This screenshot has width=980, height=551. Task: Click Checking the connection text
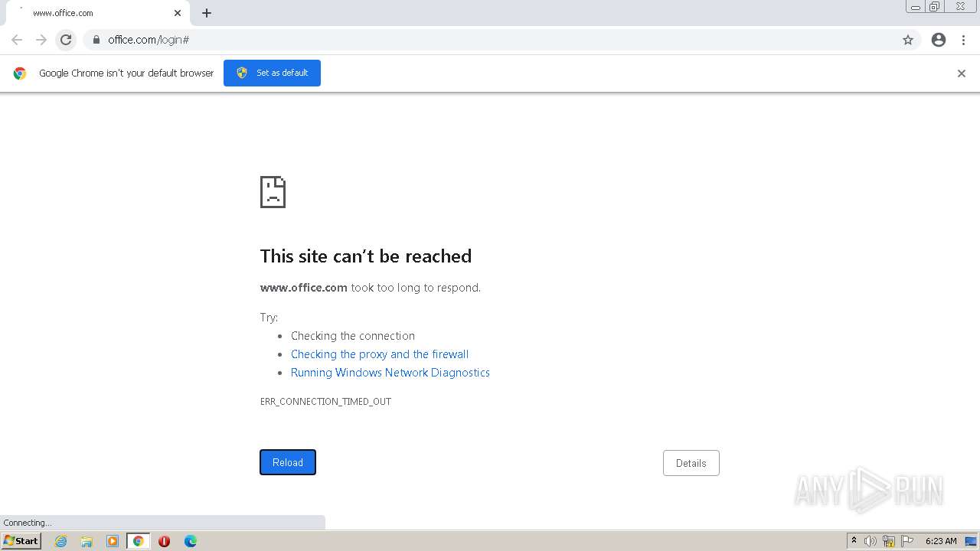click(x=353, y=336)
